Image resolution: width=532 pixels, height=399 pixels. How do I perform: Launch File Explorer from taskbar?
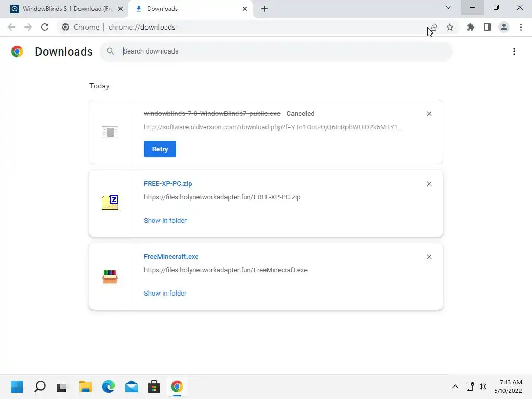click(86, 387)
